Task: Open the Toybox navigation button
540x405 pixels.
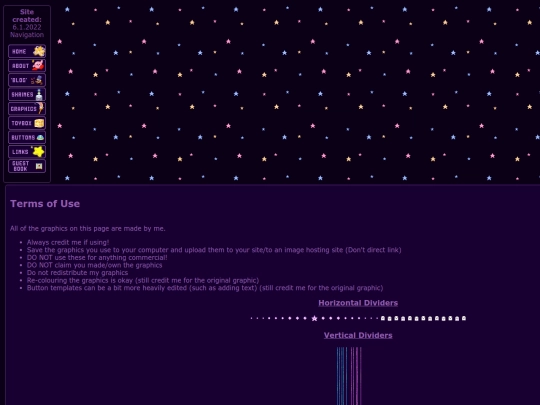Action: click(x=27, y=123)
